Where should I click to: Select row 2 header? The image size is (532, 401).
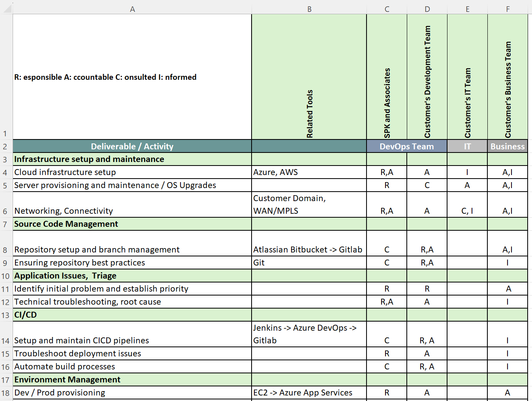coord(6,146)
